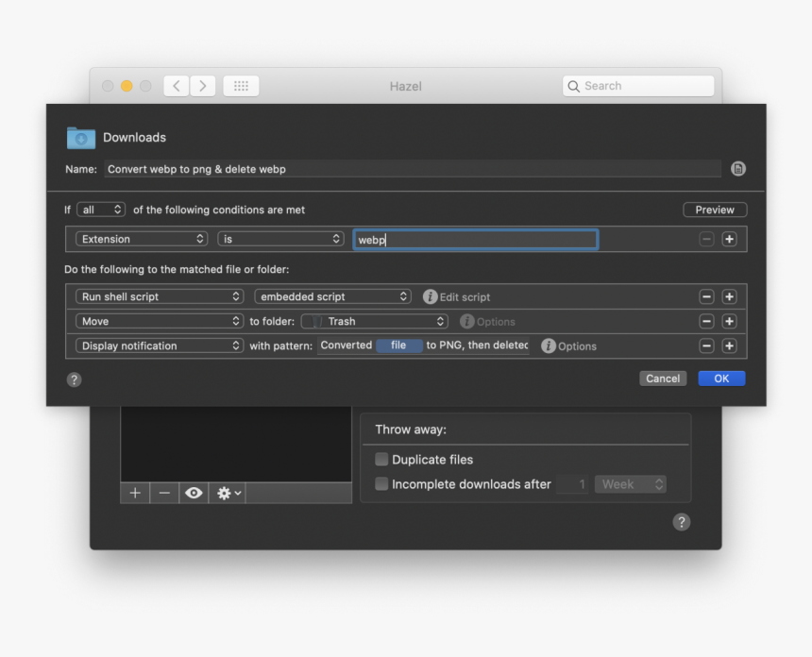Click the incomplete downloads number field
This screenshot has width=812, height=657.
[572, 484]
